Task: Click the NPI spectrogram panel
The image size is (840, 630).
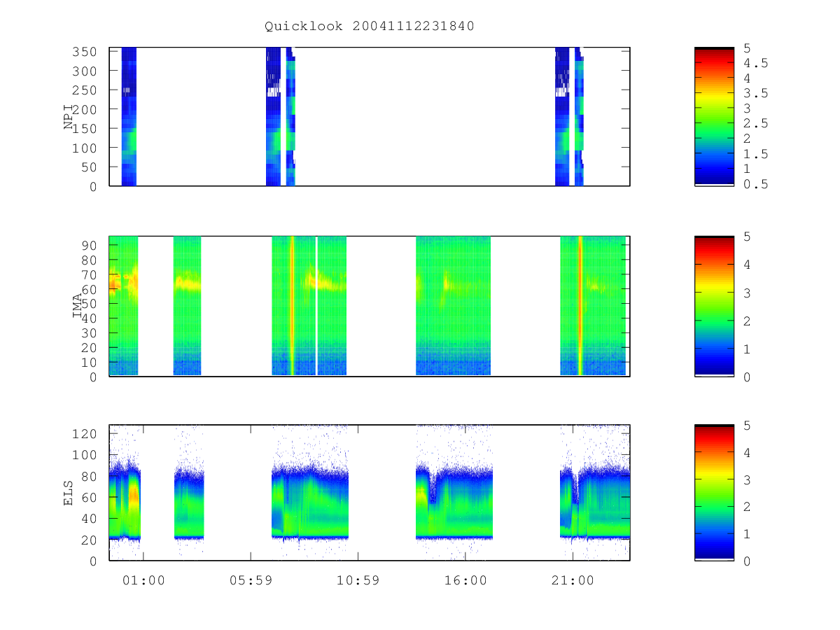Action: pos(370,117)
